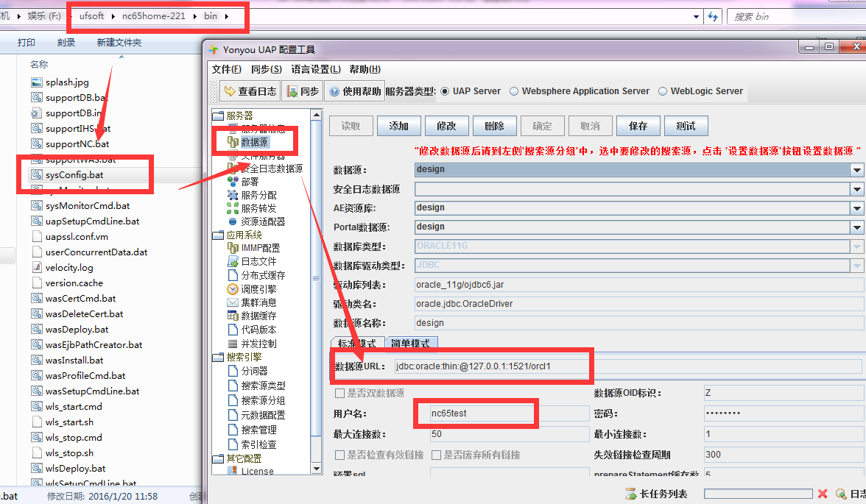Click the 同步 toolbar icon
This screenshot has width=866, height=504.
tap(292, 92)
